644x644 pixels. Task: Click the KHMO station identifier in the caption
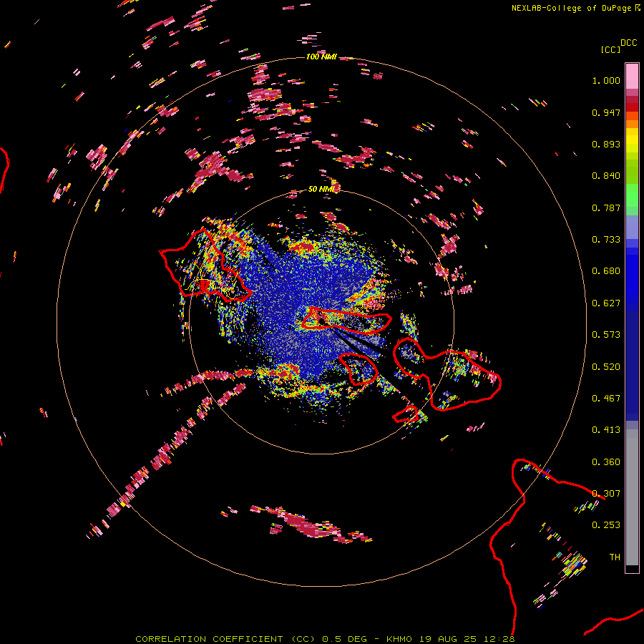pyautogui.click(x=399, y=639)
